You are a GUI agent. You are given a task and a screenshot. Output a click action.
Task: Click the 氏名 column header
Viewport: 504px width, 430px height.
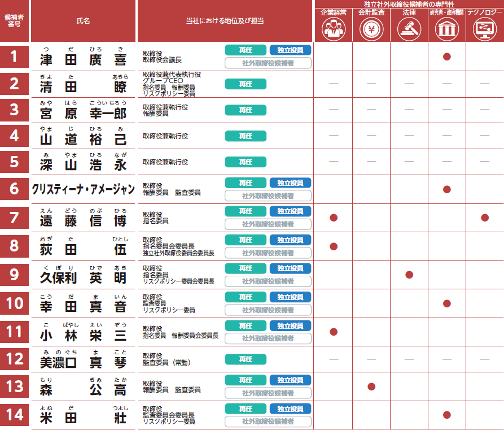point(84,21)
